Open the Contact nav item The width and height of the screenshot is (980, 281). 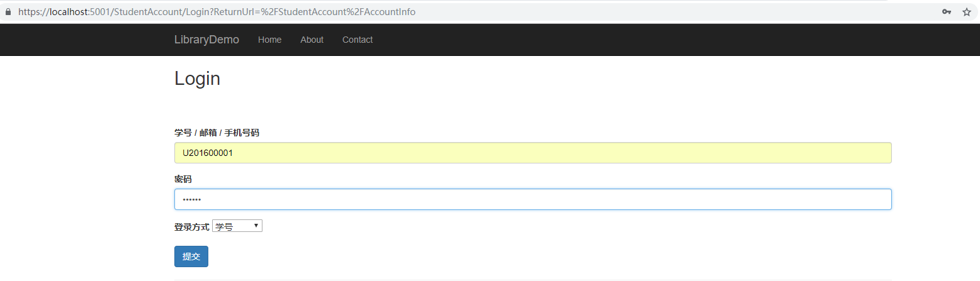click(358, 40)
